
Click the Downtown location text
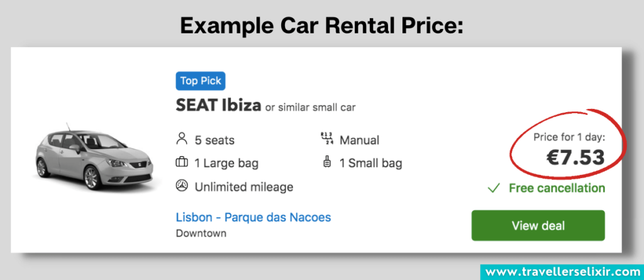(201, 233)
